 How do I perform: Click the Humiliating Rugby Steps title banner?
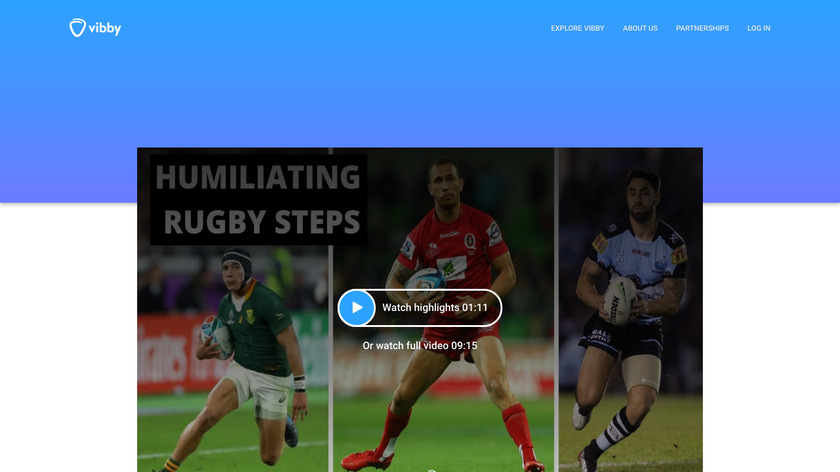pyautogui.click(x=258, y=199)
